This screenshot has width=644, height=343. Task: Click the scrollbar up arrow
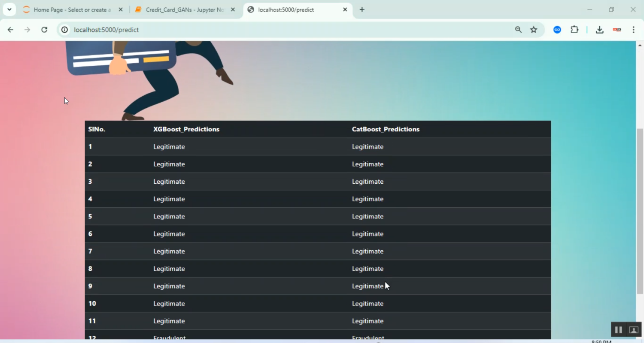pos(640,45)
